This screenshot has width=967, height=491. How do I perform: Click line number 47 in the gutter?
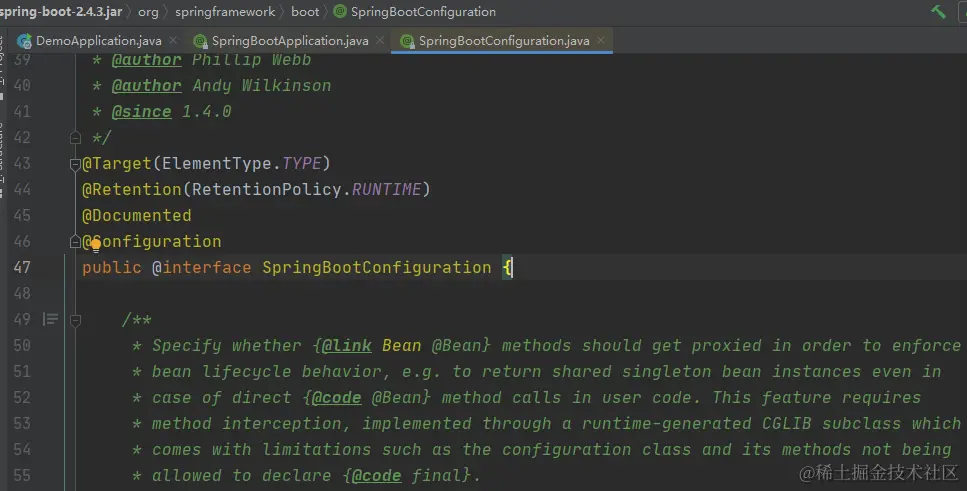tap(22, 268)
